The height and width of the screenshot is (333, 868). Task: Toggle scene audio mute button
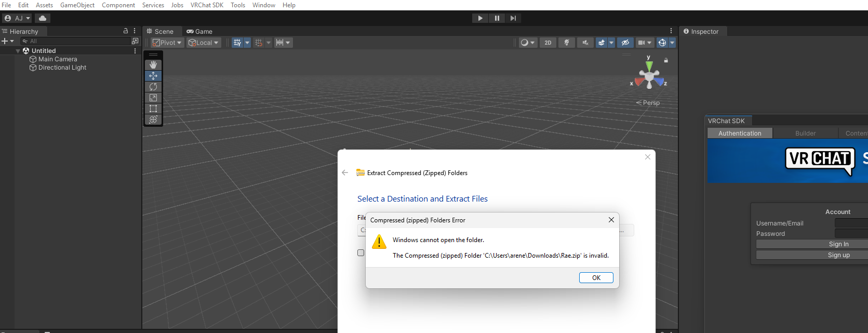point(585,43)
